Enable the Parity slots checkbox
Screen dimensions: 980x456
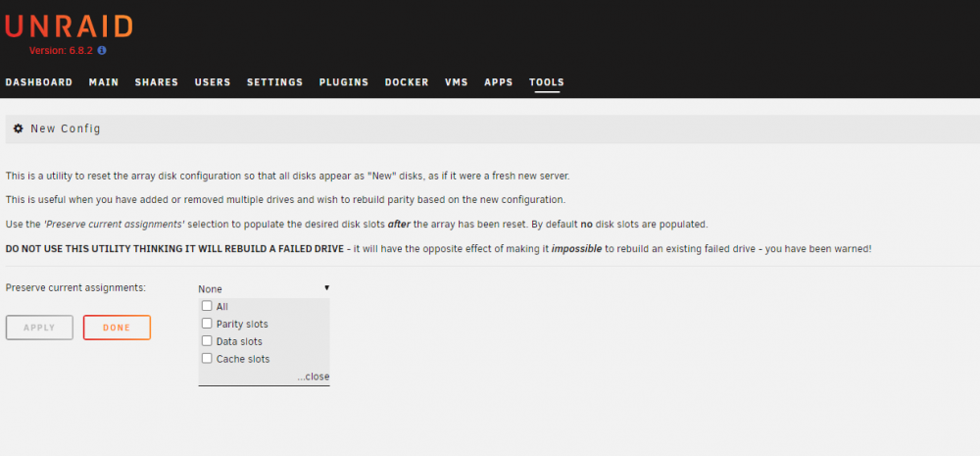click(207, 324)
